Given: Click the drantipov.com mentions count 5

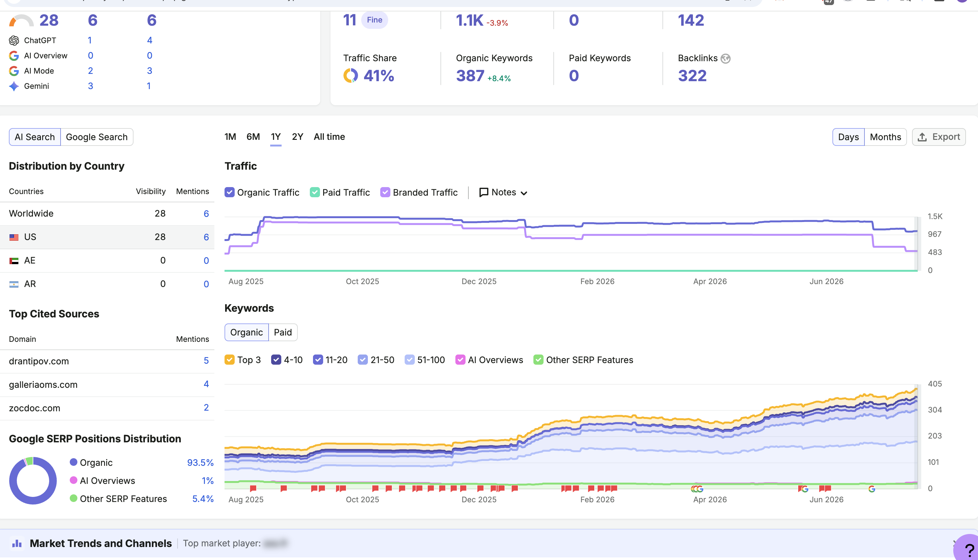Looking at the screenshot, I should [206, 361].
